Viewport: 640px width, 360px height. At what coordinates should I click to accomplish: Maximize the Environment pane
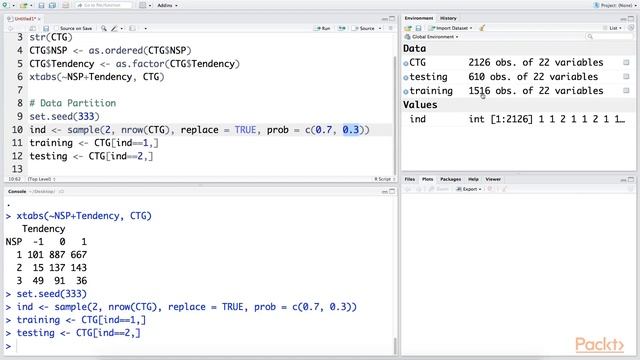point(631,19)
